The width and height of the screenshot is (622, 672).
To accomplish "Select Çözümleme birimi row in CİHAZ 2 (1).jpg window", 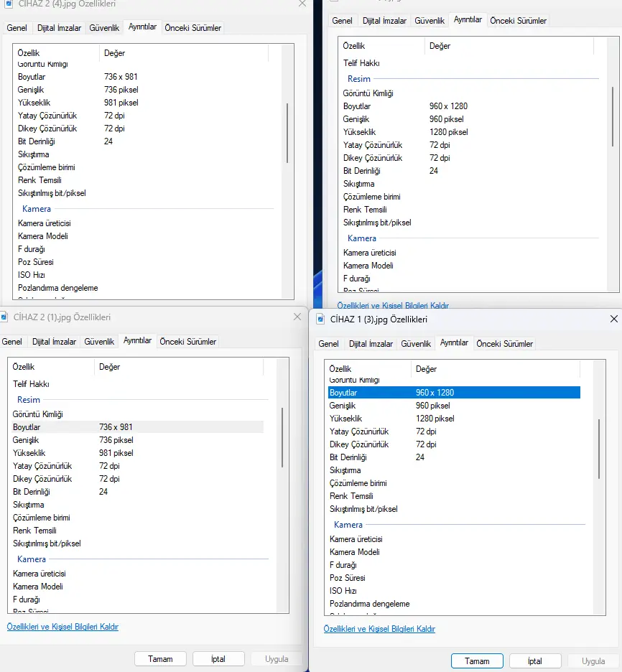I will pos(138,518).
